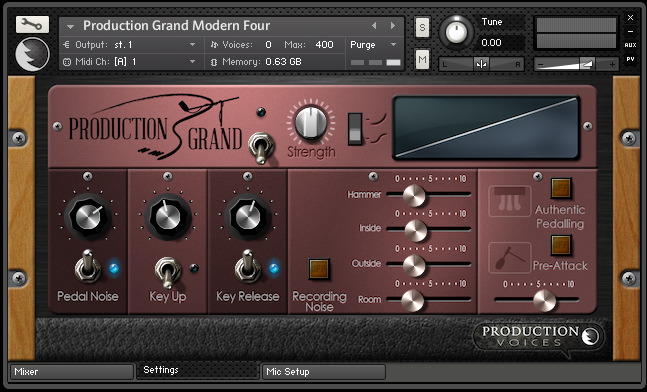Image resolution: width=647 pixels, height=392 pixels.
Task: Click the piano pedals icon
Action: click(x=510, y=201)
